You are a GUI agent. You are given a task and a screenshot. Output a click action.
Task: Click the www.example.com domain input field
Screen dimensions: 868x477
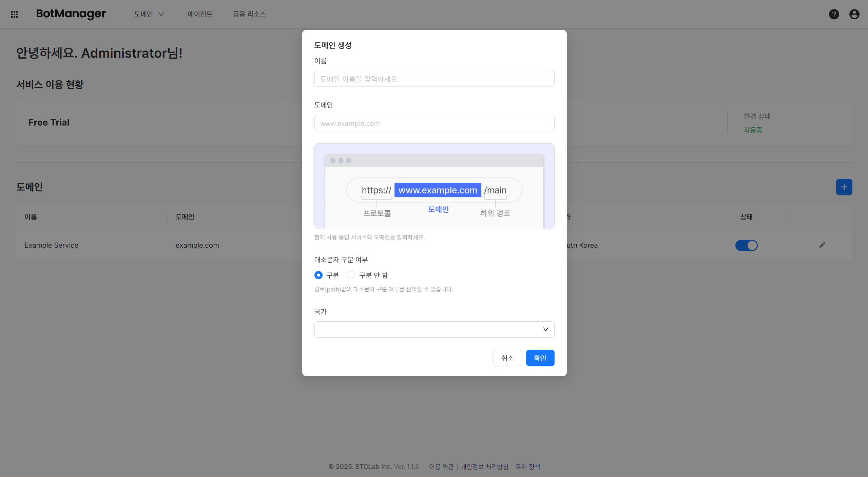point(434,123)
